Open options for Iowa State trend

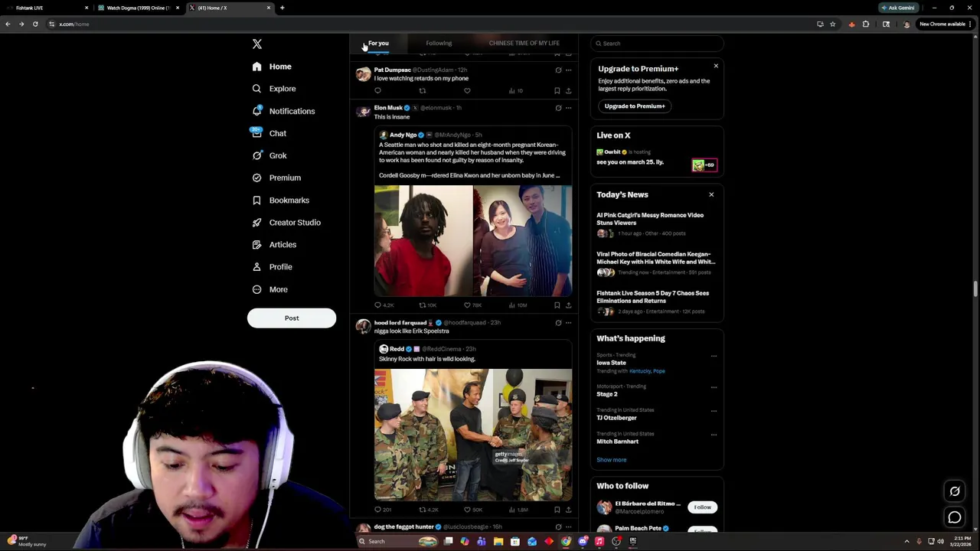pyautogui.click(x=714, y=356)
